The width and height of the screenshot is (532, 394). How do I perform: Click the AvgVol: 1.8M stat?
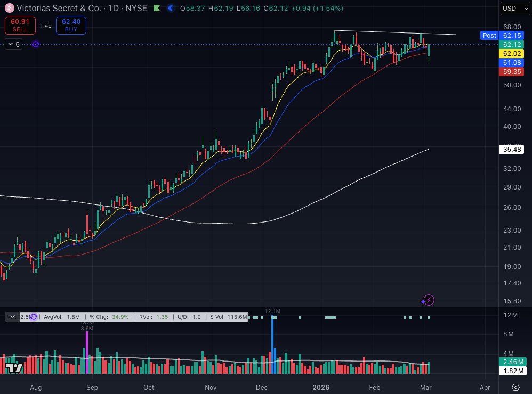tap(62, 317)
